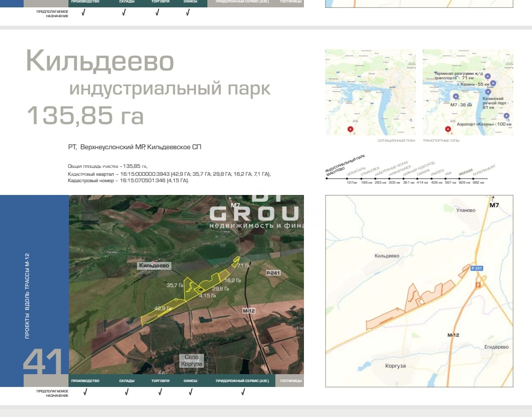
Task: Open the Ситуационный план map thumbnail
Action: [370, 93]
